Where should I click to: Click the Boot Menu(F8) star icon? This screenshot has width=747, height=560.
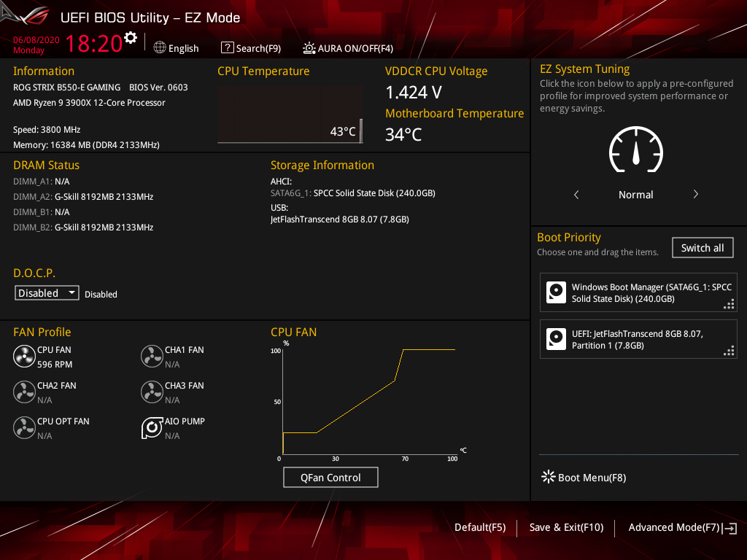(x=549, y=477)
